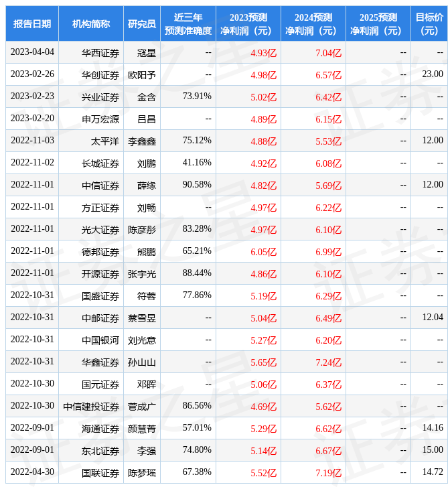Image resolution: width=448 pixels, height=489 pixels.
Task: Click the 研究员 column header
Action: [142, 23]
